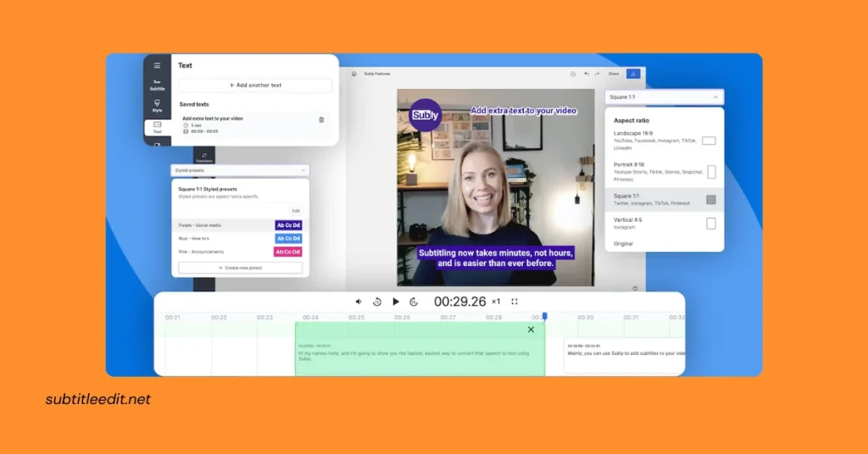Open the Subtitle panel in sidebar
The width and height of the screenshot is (868, 454).
157,86
